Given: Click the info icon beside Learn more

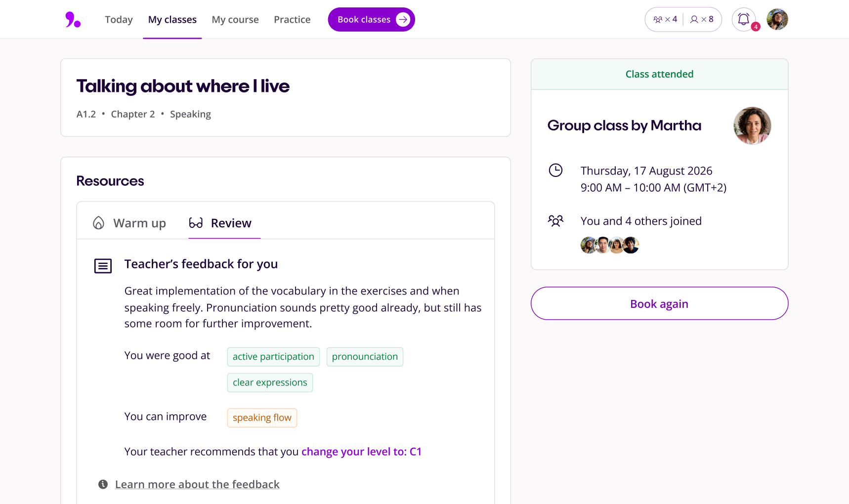Looking at the screenshot, I should pyautogui.click(x=103, y=484).
